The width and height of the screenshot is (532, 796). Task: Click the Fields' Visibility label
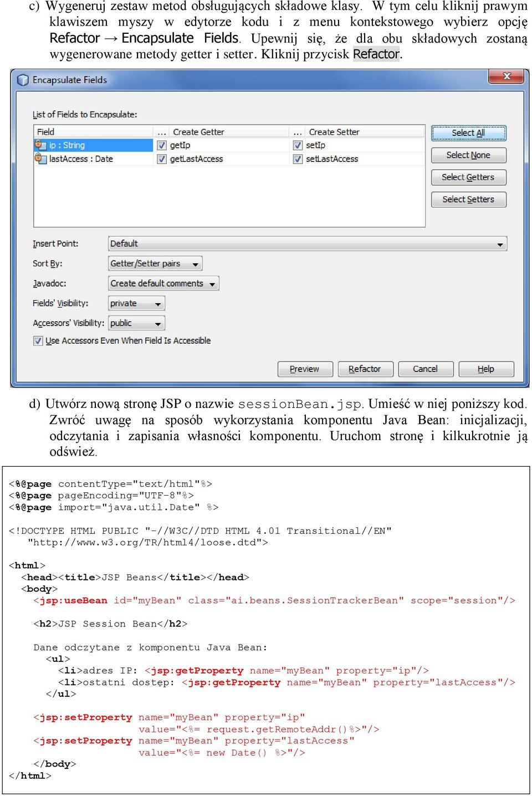pyautogui.click(x=60, y=303)
